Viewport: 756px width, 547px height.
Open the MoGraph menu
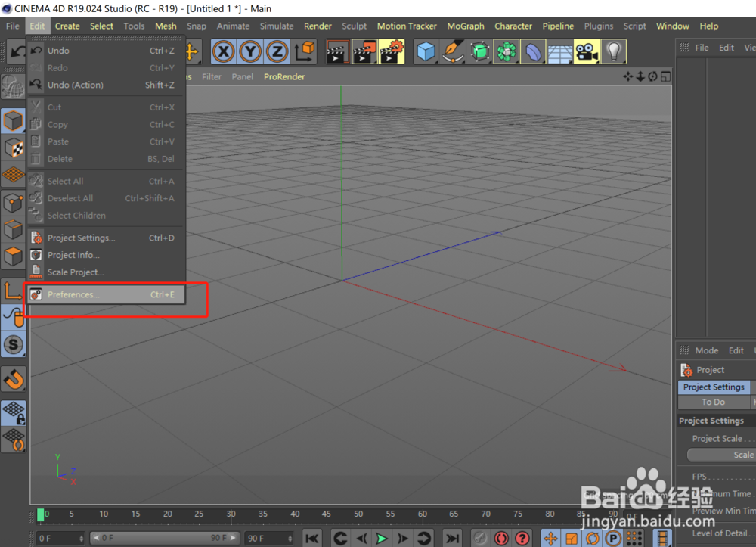(465, 26)
